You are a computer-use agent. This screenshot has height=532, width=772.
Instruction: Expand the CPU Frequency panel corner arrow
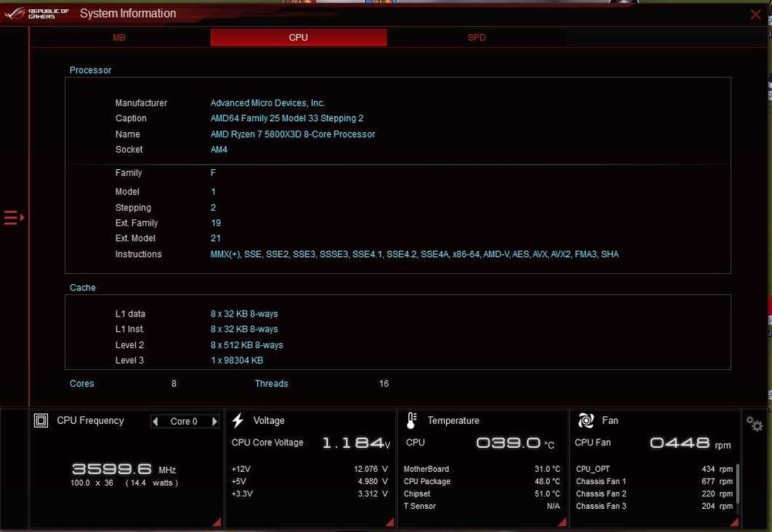tap(217, 522)
